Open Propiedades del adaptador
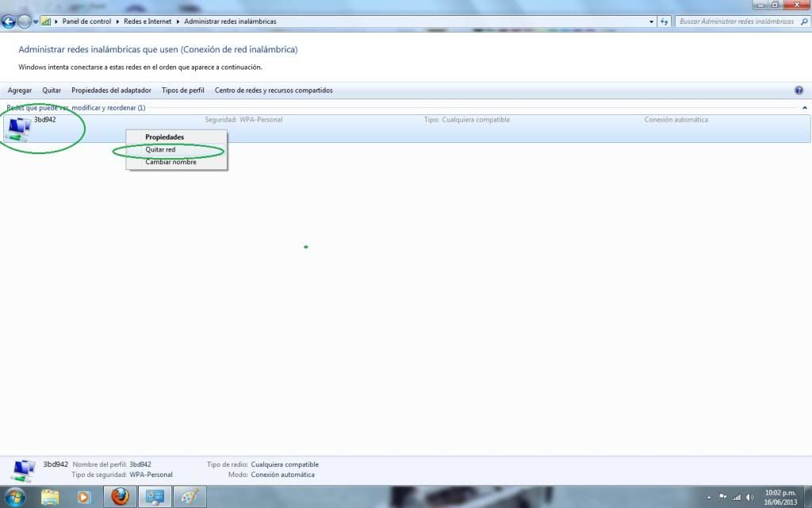Screen dimensions: 812x508 tap(111, 90)
